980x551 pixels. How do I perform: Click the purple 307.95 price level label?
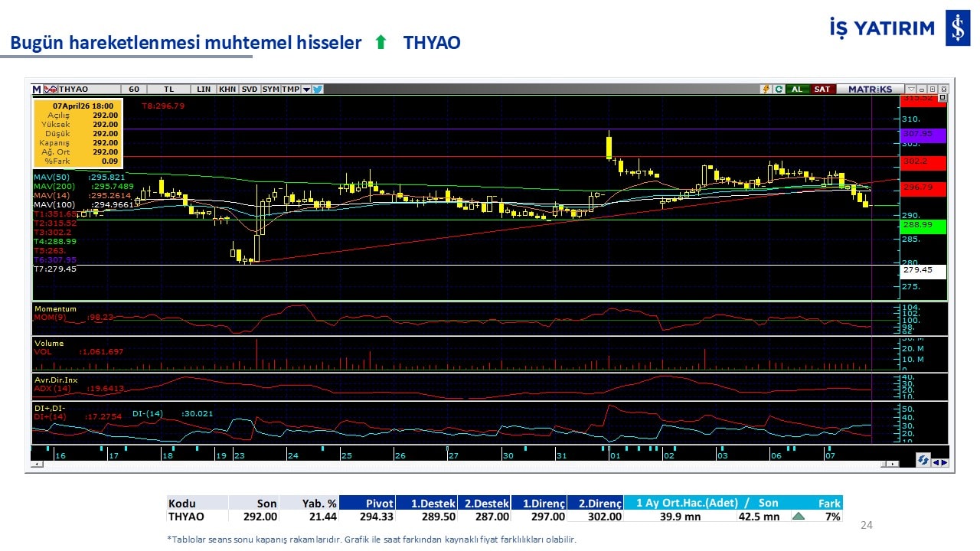pos(923,134)
